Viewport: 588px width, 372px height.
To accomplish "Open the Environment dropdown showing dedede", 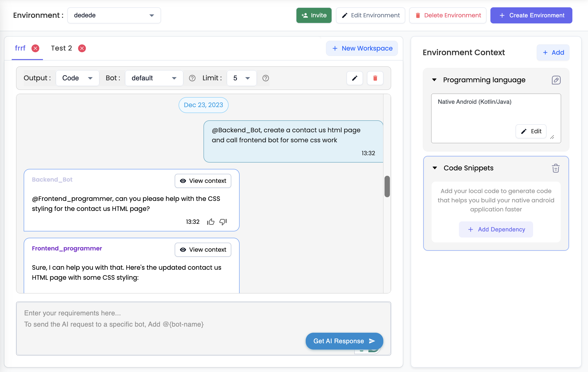I will 114,15.
